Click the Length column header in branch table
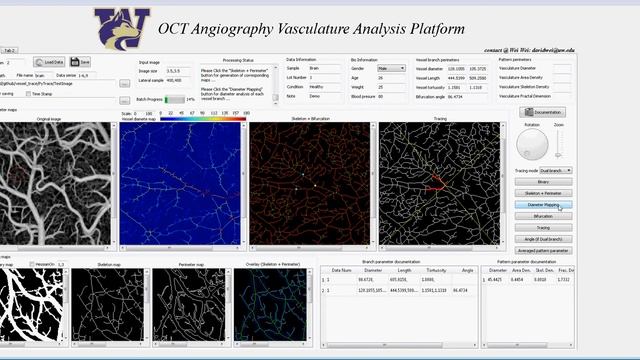 pyautogui.click(x=404, y=270)
